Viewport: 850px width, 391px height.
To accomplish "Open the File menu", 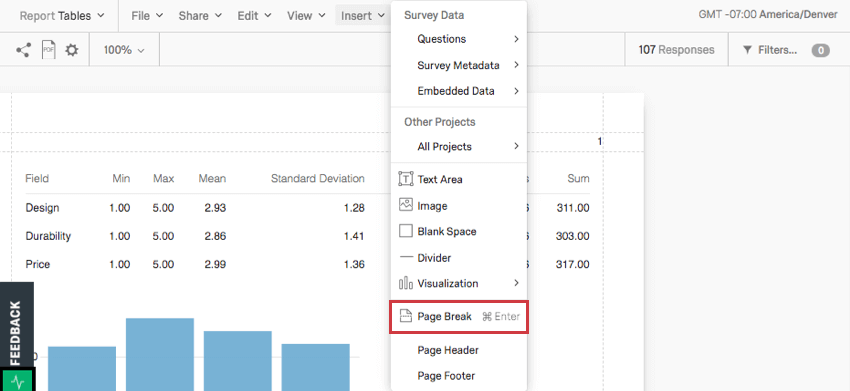I will (147, 16).
